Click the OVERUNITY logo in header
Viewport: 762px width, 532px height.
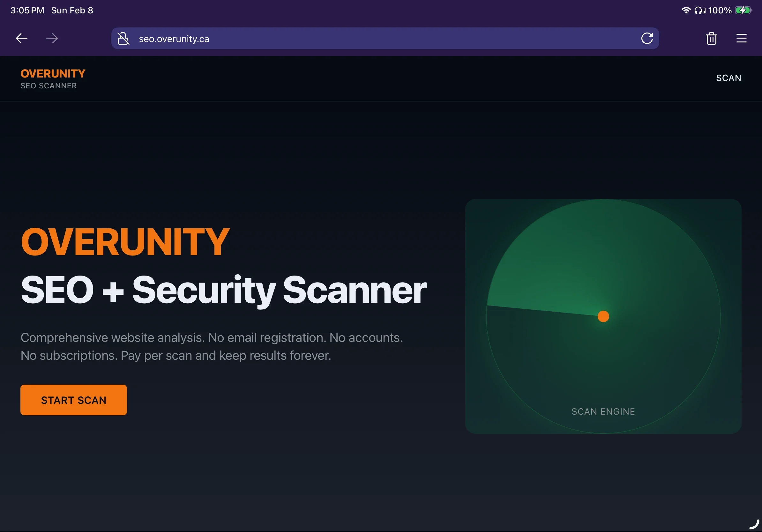[x=53, y=73]
